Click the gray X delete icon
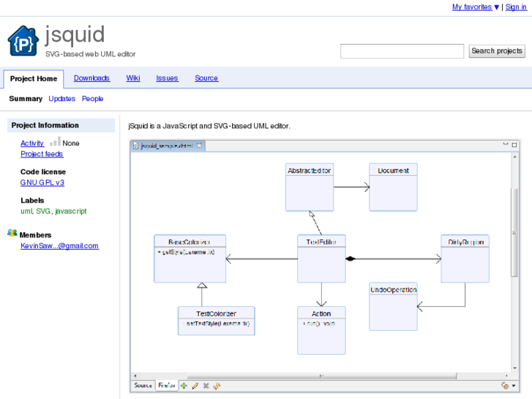Screen dimensions: 532x399 click(206, 386)
